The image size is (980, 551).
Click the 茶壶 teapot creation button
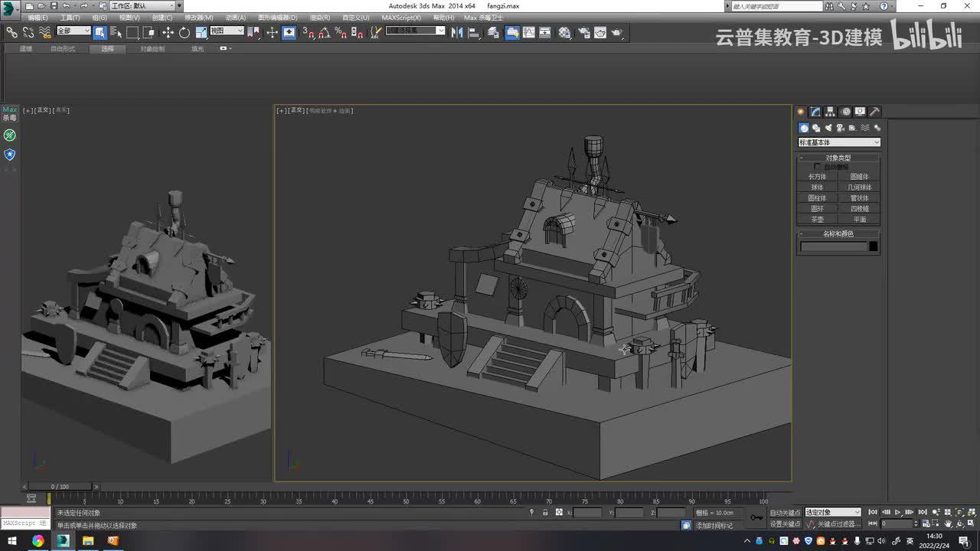(x=817, y=220)
